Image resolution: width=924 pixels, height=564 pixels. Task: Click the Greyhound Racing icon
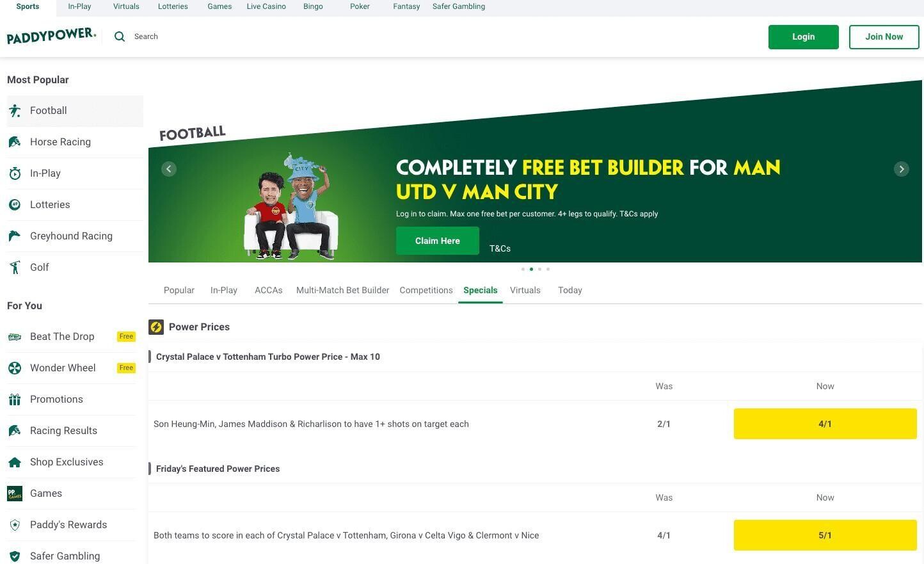15,236
